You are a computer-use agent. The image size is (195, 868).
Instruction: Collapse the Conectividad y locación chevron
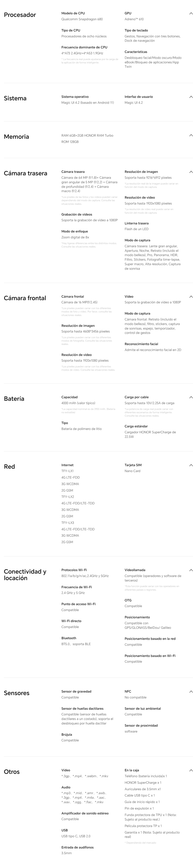tap(191, 570)
